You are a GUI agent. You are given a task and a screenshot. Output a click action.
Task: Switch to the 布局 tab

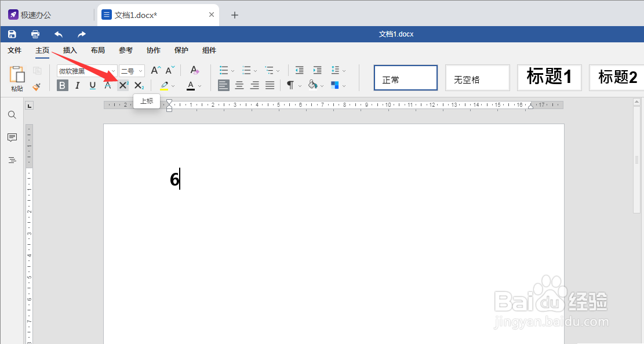point(98,50)
